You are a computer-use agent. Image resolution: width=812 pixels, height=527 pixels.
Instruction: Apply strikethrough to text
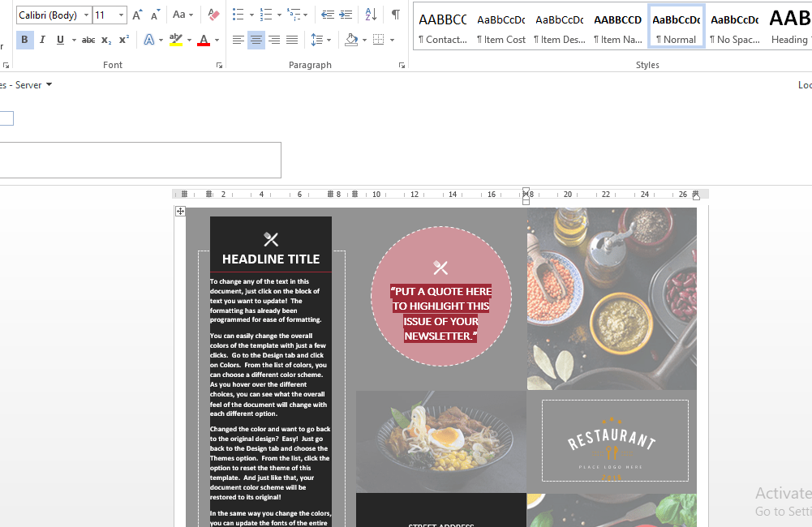point(88,39)
